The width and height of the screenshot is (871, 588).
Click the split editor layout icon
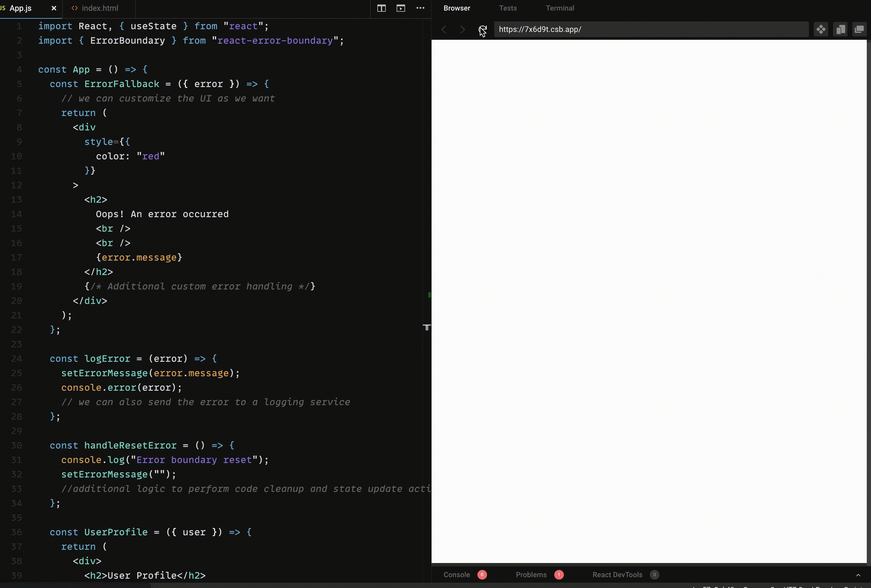click(381, 8)
